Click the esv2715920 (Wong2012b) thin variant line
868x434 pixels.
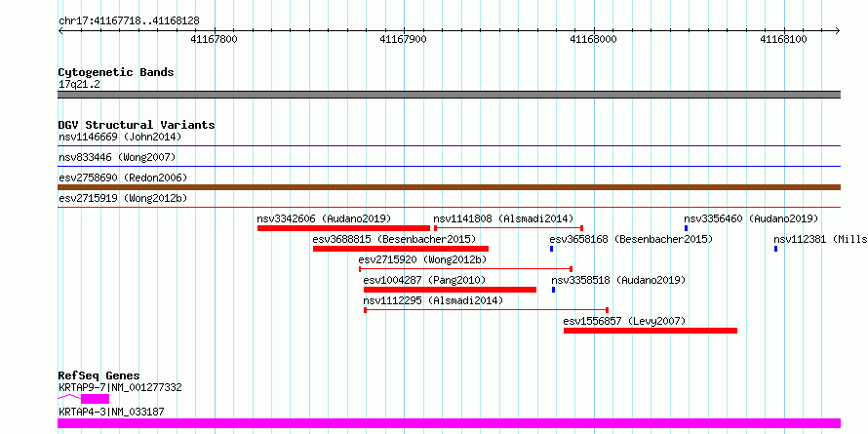465,269
